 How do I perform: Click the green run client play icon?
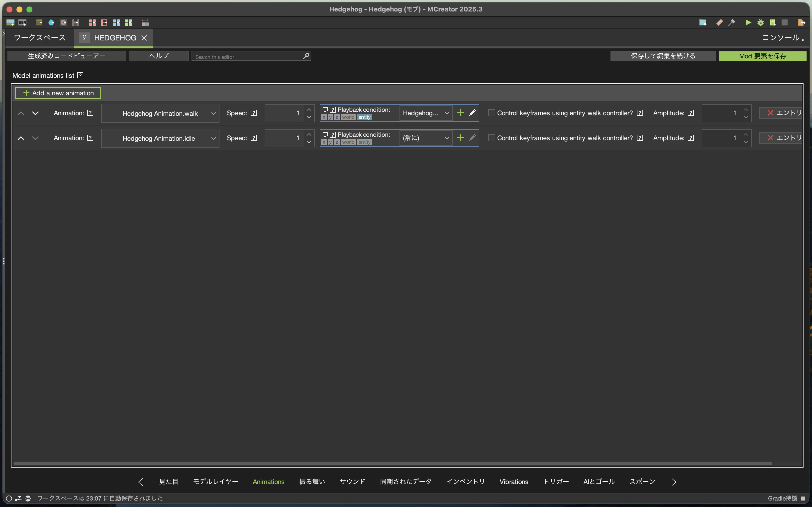click(x=748, y=22)
